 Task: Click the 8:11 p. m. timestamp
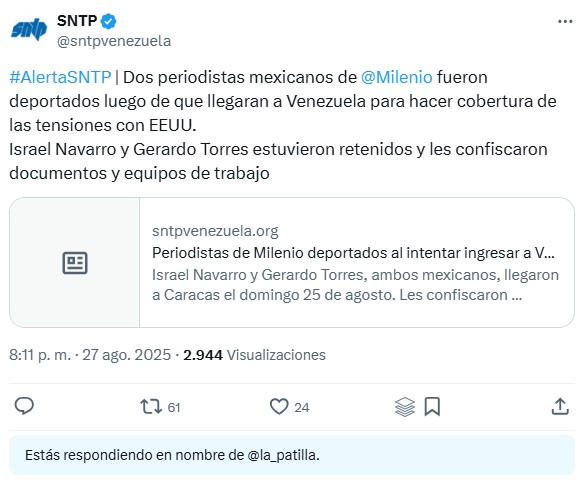click(x=40, y=355)
